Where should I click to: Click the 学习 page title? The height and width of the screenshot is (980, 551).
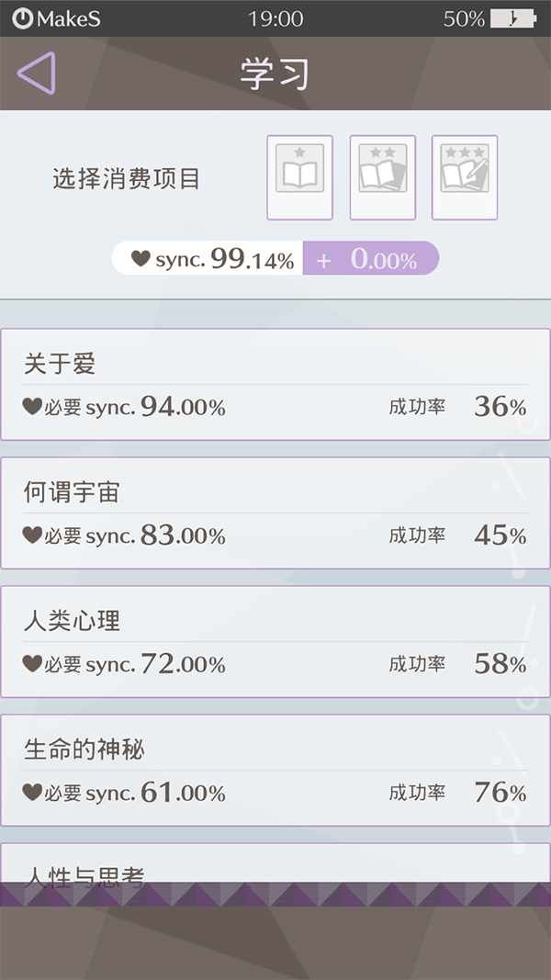coord(274,74)
